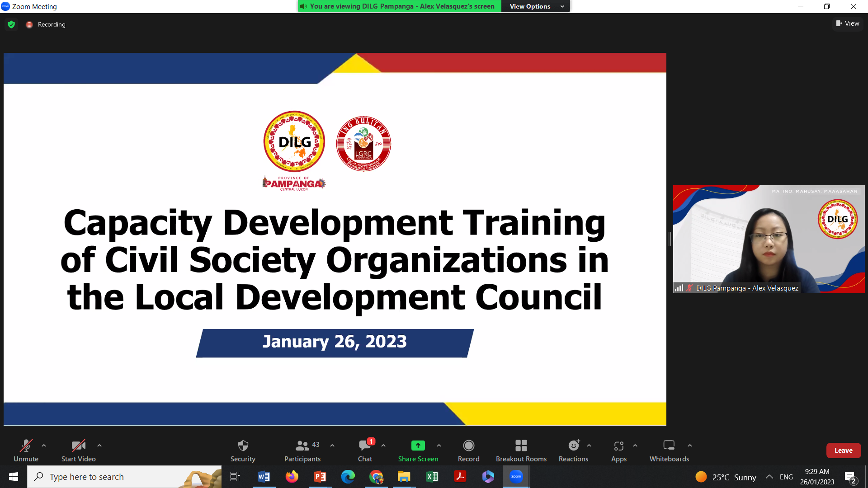This screenshot has width=868, height=488.
Task: Open Microsoft Edge from the taskbar
Action: 348,477
